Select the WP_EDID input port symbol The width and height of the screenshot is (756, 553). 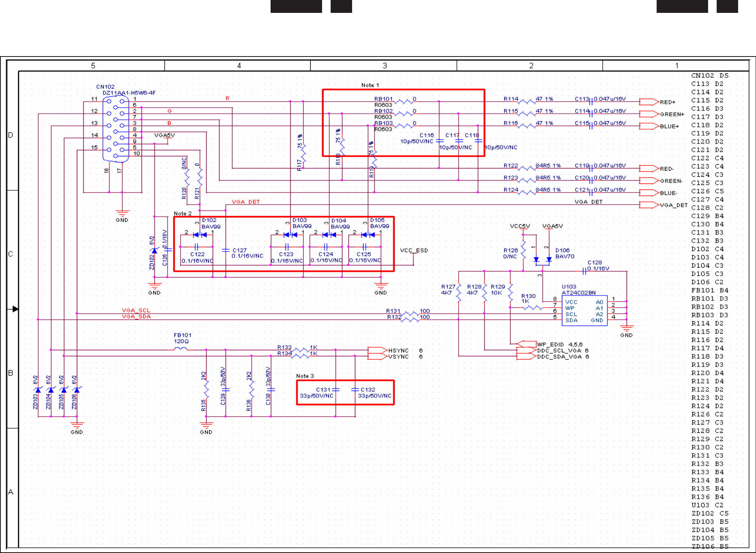(x=527, y=344)
